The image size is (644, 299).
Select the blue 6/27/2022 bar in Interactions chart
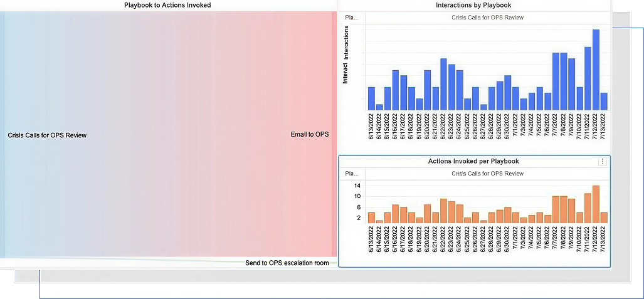[484, 107]
